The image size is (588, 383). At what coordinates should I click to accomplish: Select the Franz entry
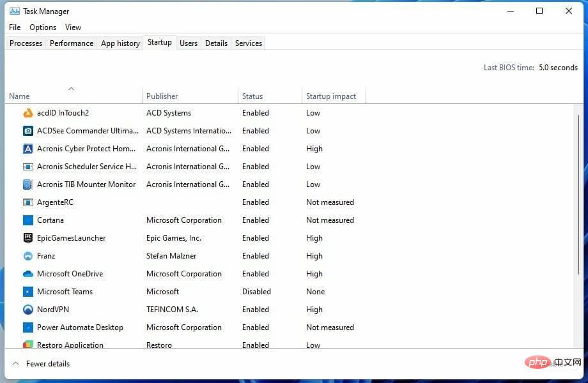(x=46, y=256)
